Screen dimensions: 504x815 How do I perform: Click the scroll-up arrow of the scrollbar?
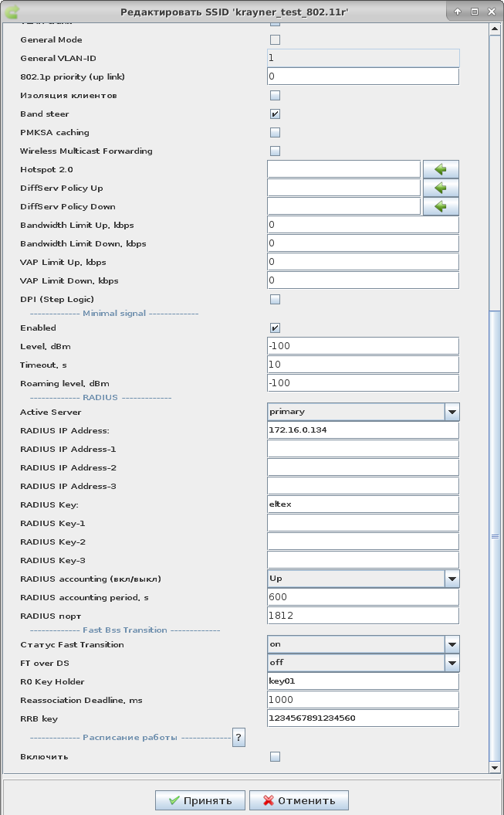click(495, 29)
